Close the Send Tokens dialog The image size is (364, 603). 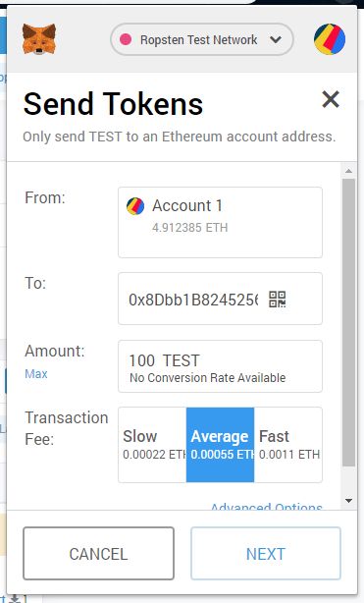pos(331,99)
